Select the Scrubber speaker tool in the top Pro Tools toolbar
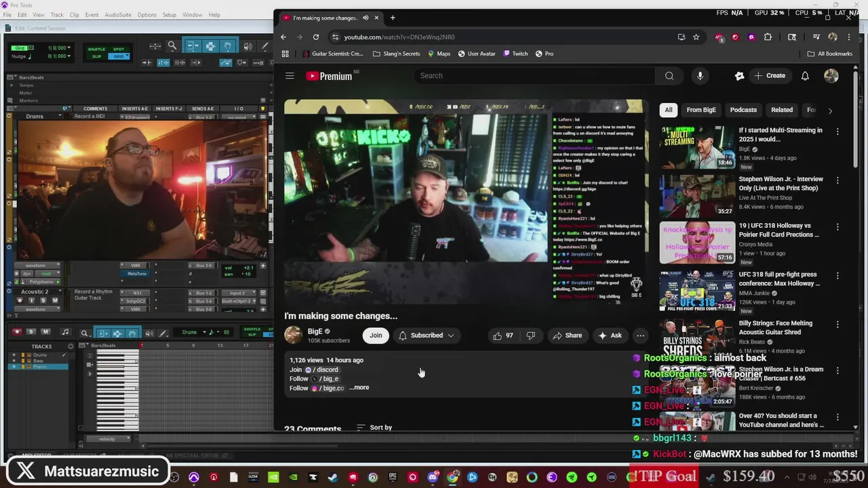 click(248, 46)
